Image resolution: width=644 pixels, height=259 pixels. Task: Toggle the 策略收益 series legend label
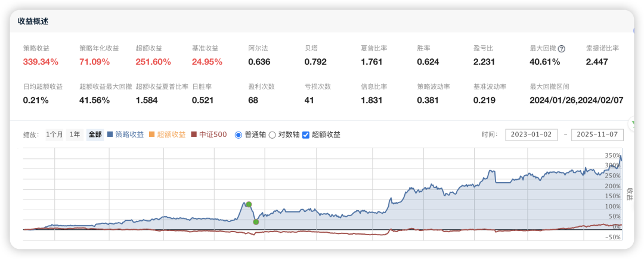(x=129, y=135)
